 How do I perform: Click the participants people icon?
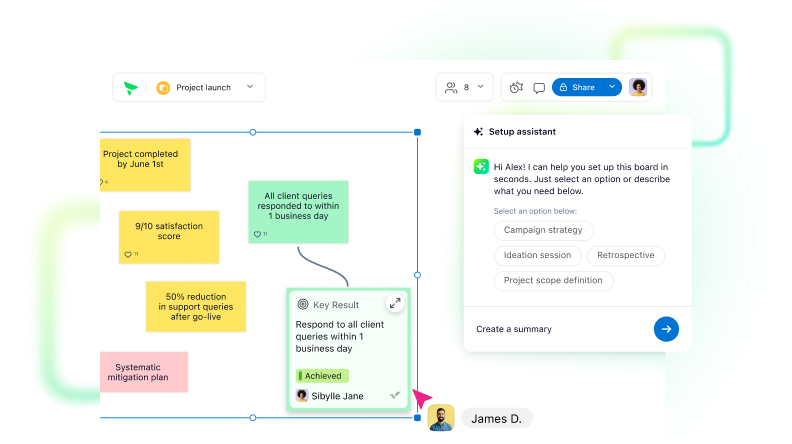451,87
